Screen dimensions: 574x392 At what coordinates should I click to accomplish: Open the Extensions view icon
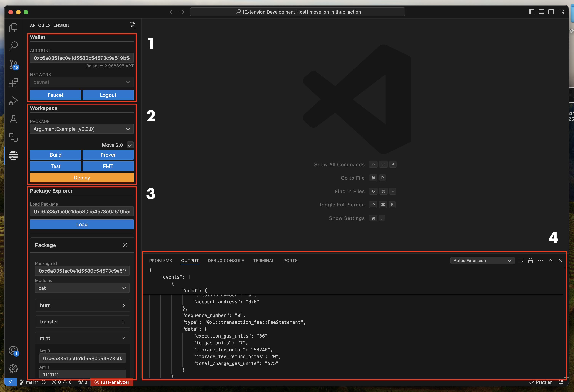coord(13,83)
